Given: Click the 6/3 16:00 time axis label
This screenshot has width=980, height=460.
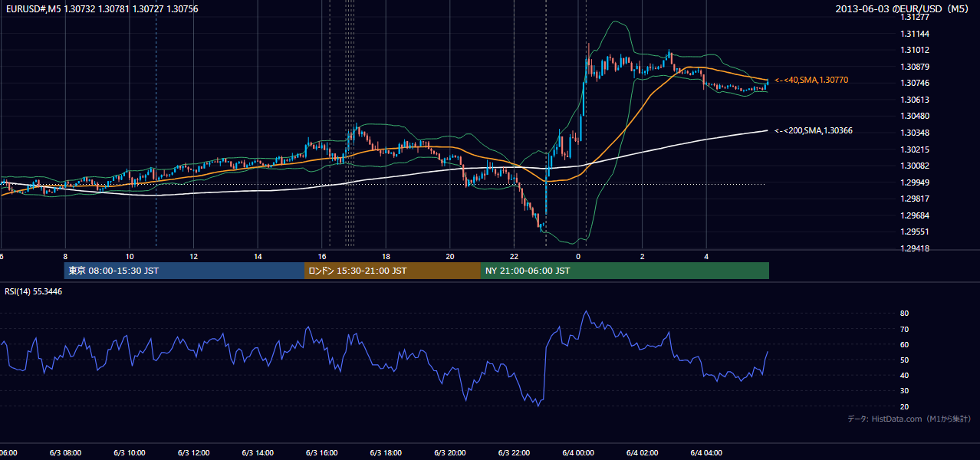Looking at the screenshot, I should (322, 453).
